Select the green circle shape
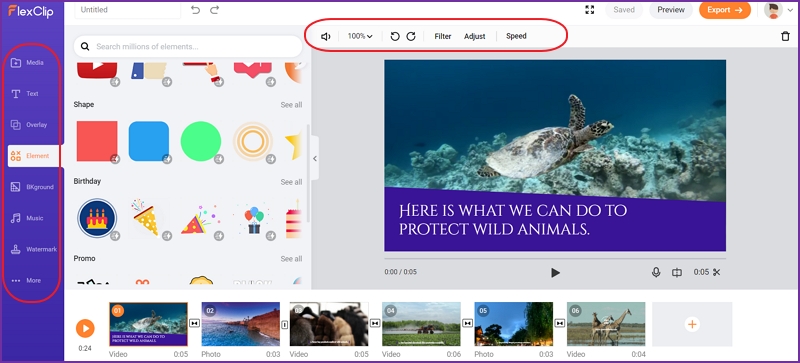This screenshot has height=363, width=800. (201, 141)
